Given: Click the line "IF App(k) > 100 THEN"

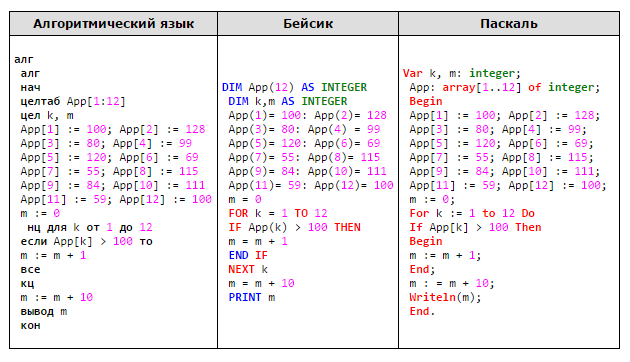Looking at the screenshot, I should pos(295,227).
